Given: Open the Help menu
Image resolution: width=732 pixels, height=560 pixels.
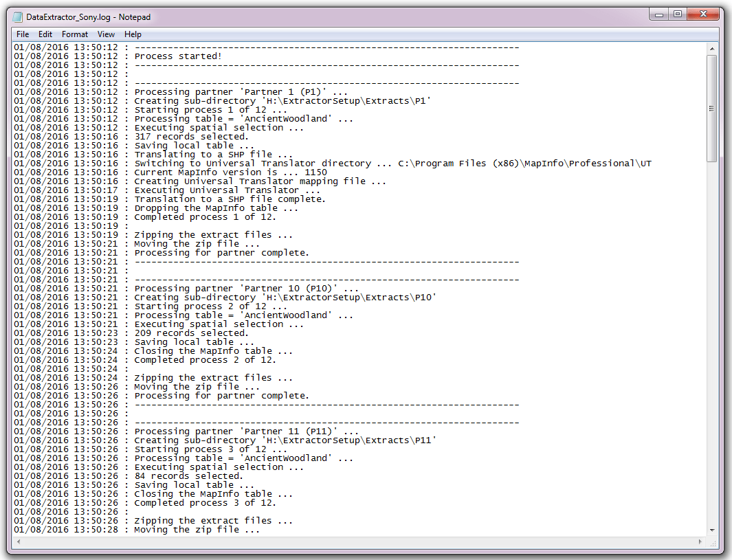Looking at the screenshot, I should coord(133,34).
